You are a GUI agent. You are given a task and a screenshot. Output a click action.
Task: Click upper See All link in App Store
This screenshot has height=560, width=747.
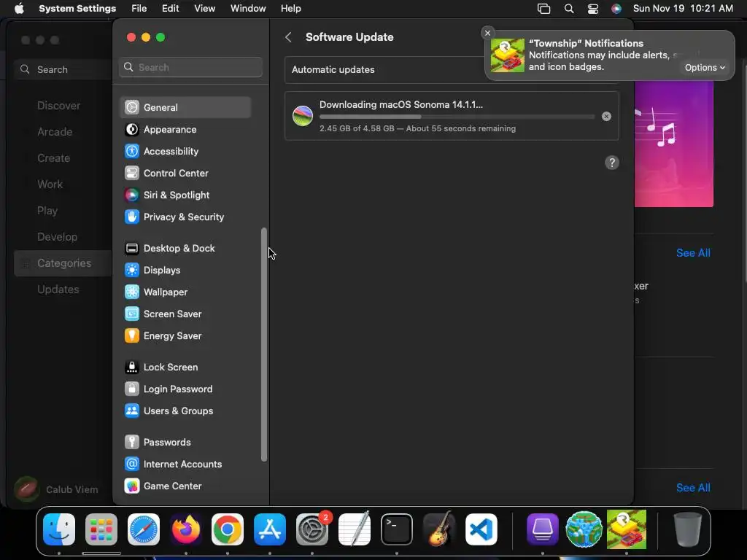693,253
